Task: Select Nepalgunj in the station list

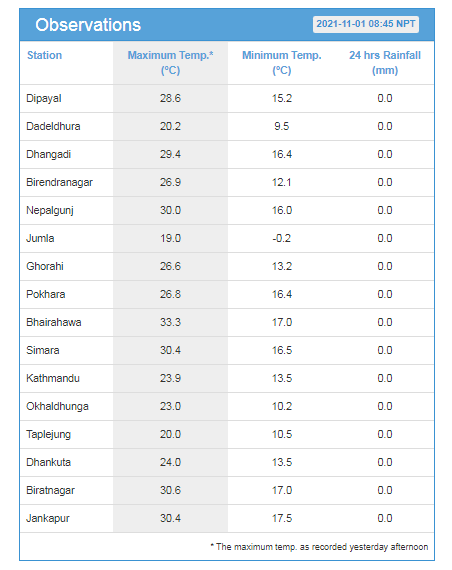Action: pyautogui.click(x=50, y=210)
